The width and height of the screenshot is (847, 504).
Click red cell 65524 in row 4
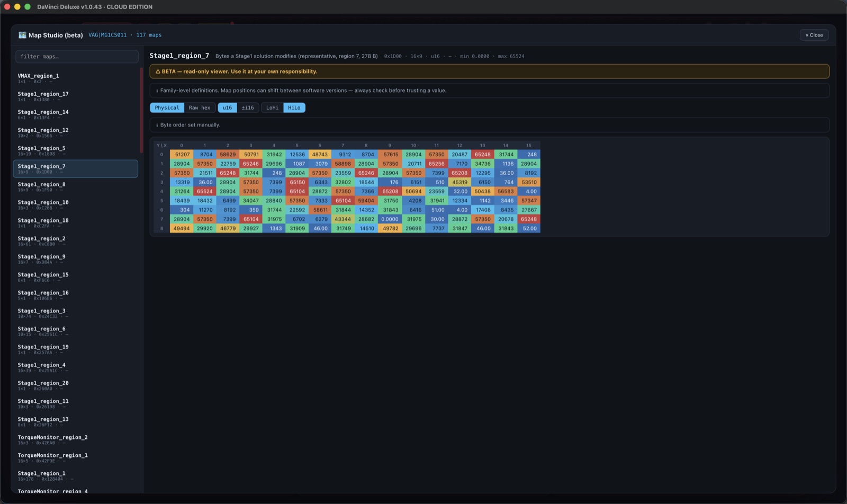(x=204, y=192)
